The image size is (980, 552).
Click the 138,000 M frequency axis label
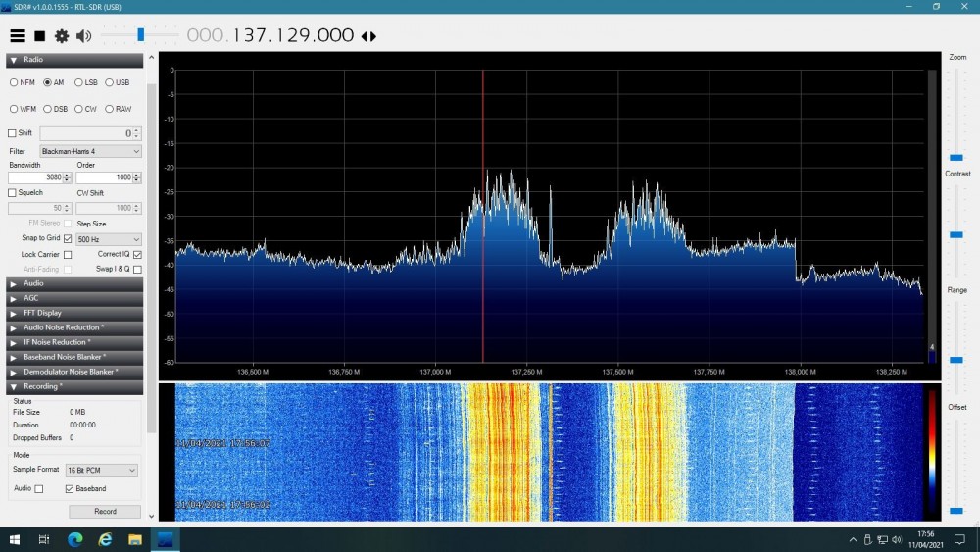pos(800,372)
